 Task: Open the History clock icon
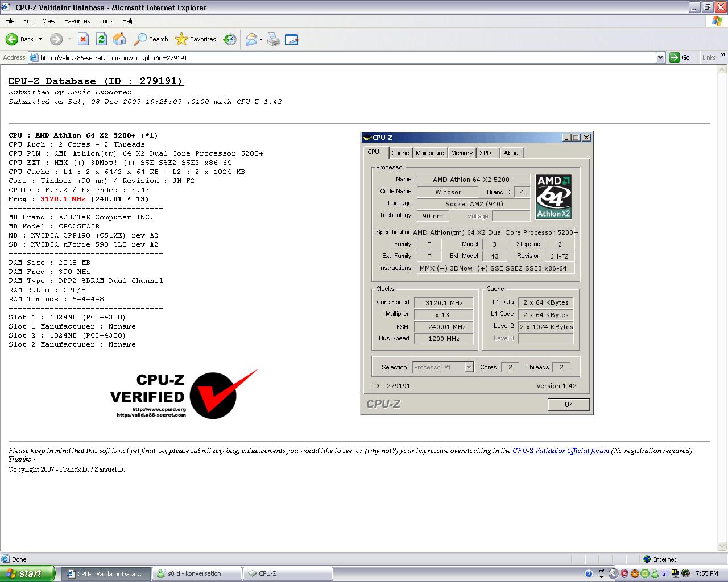click(x=230, y=39)
